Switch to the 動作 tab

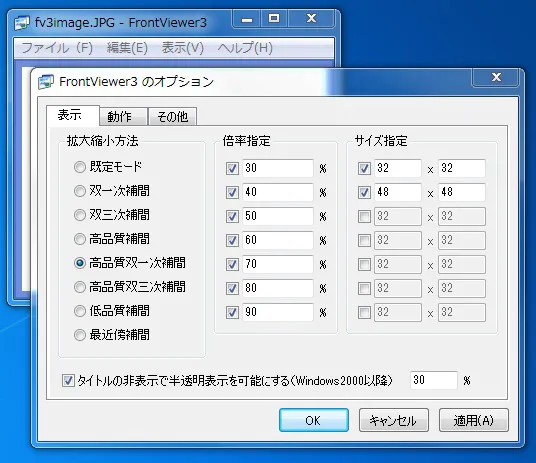click(123, 117)
